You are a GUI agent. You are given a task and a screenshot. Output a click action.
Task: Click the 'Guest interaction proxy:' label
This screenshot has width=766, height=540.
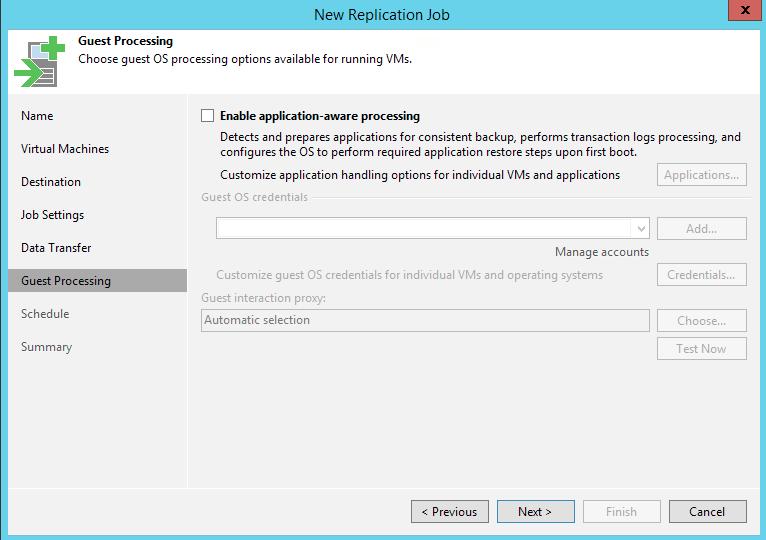point(263,298)
